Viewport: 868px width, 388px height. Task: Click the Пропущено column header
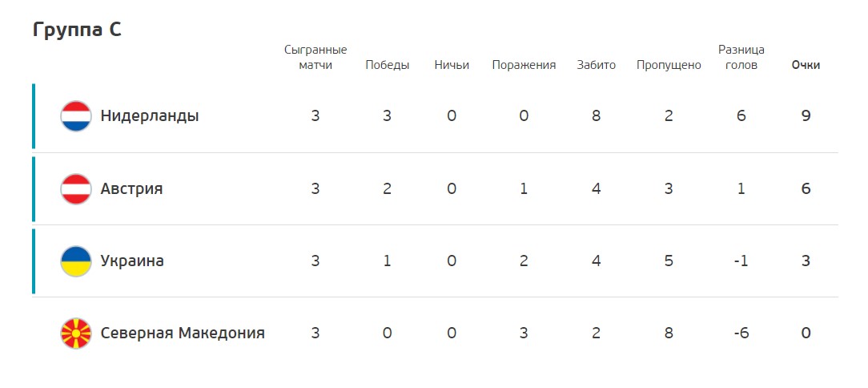pos(669,66)
